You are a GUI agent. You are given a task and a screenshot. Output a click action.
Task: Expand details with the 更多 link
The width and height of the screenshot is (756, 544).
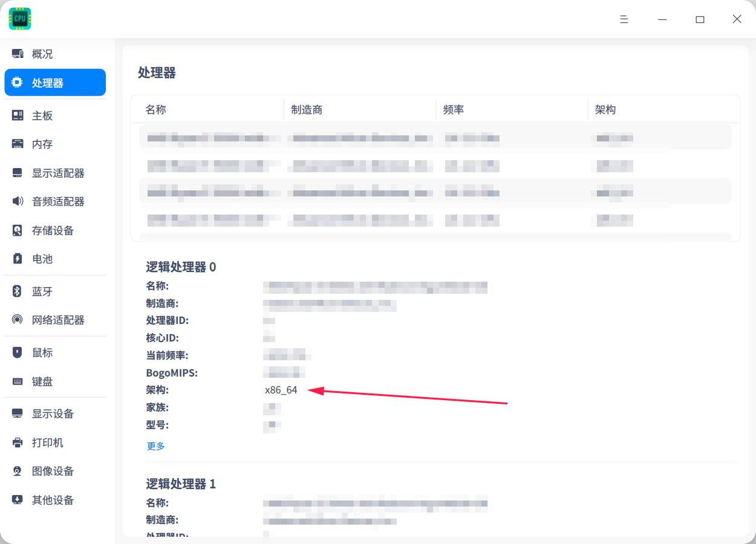click(x=155, y=445)
